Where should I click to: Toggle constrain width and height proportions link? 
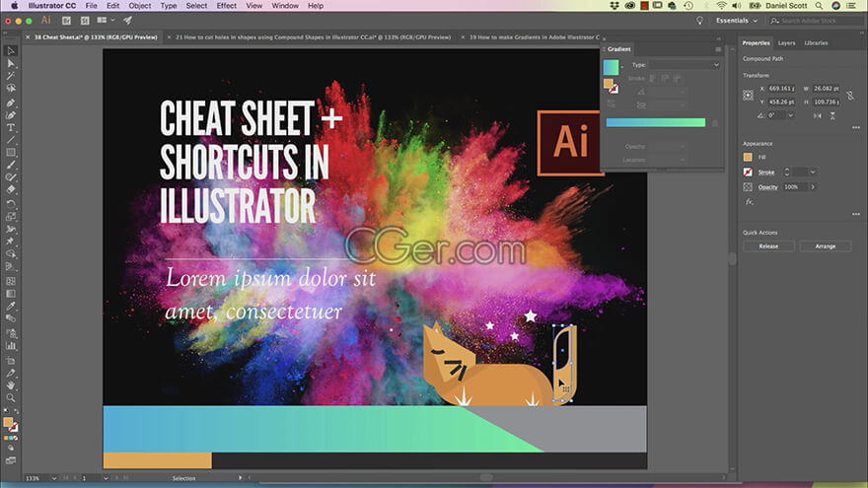pos(850,96)
